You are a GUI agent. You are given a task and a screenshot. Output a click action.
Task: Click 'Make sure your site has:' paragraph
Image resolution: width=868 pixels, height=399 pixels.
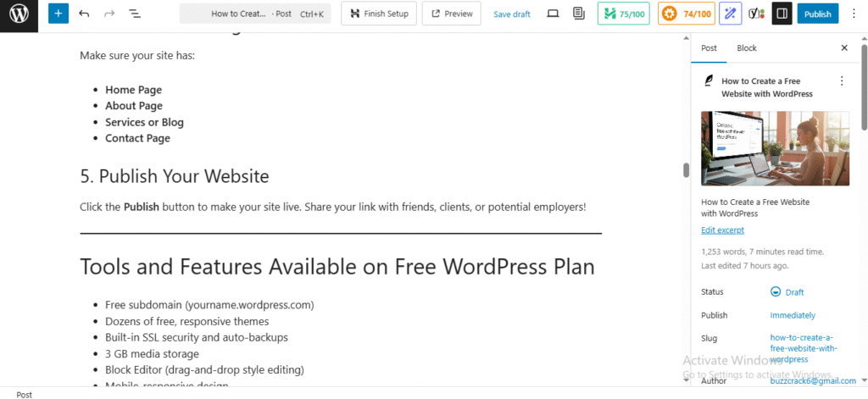pyautogui.click(x=137, y=55)
